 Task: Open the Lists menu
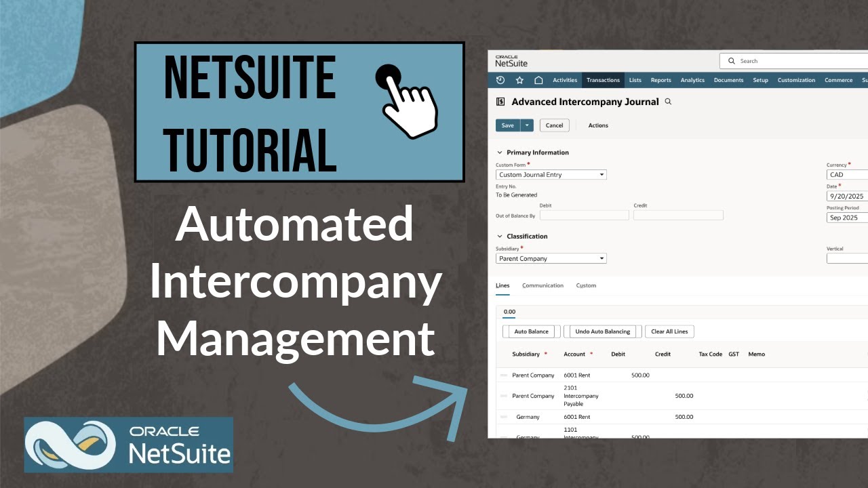click(x=635, y=80)
